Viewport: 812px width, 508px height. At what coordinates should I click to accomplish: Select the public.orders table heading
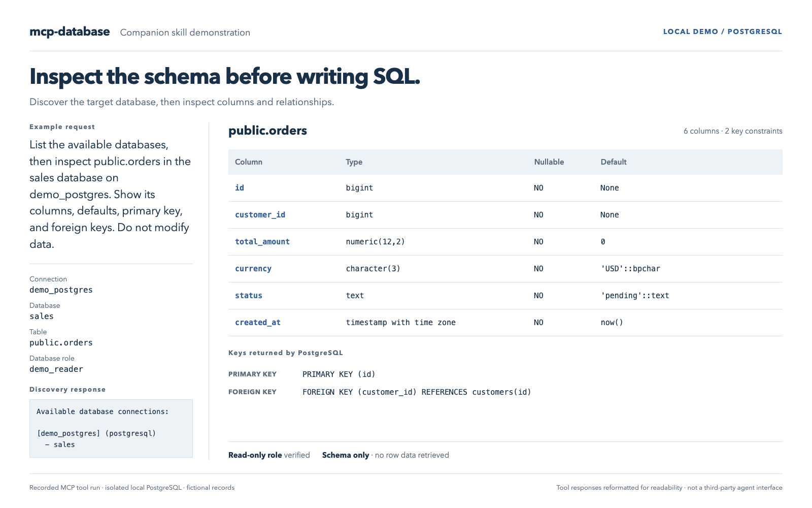267,131
